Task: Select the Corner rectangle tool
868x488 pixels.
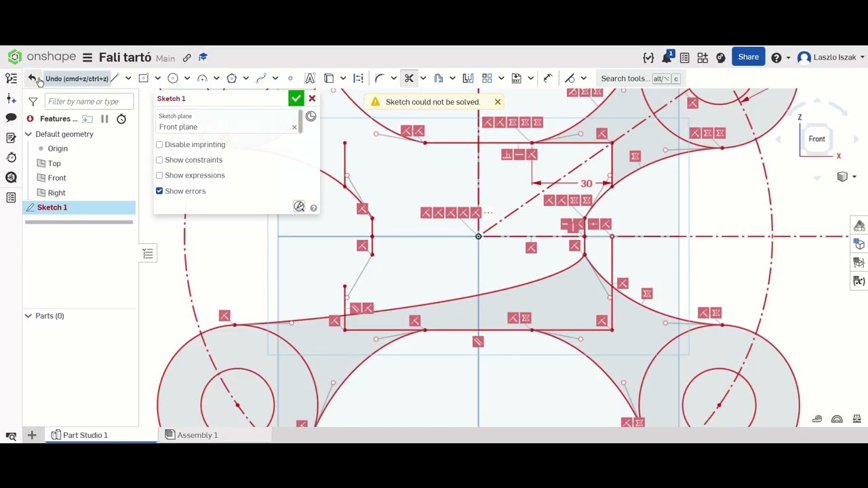Action: tap(143, 79)
